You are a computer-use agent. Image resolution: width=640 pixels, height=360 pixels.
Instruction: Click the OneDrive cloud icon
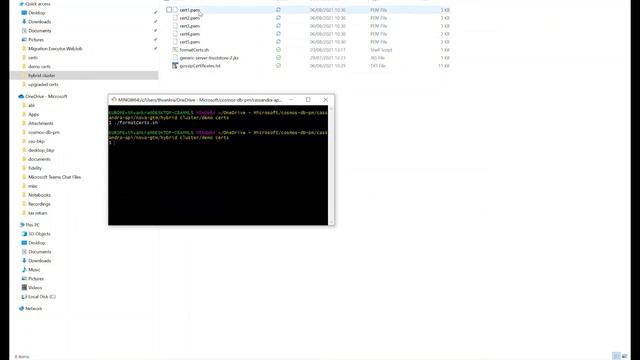[21, 96]
